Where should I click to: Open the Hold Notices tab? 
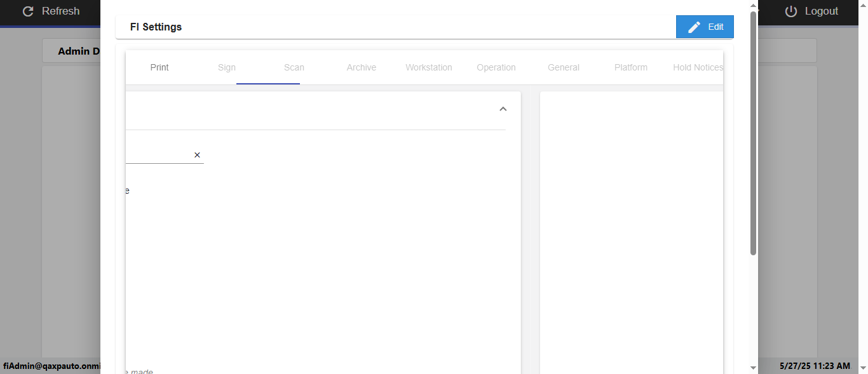698,67
